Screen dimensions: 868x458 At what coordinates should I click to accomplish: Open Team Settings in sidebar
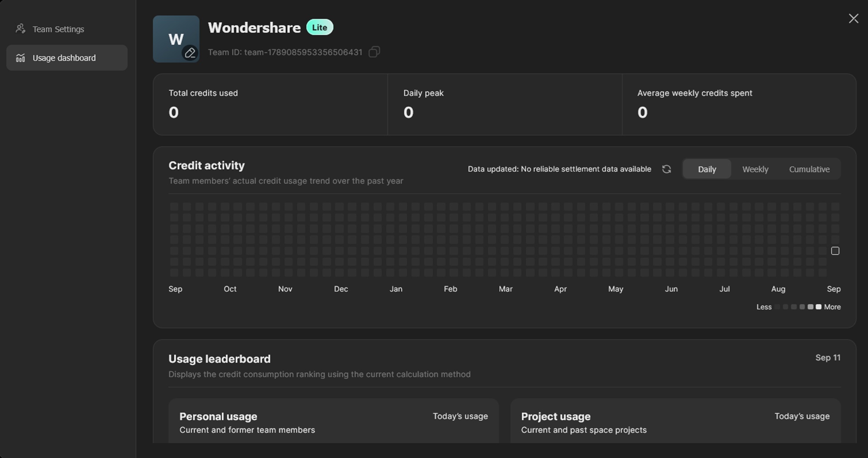point(67,29)
